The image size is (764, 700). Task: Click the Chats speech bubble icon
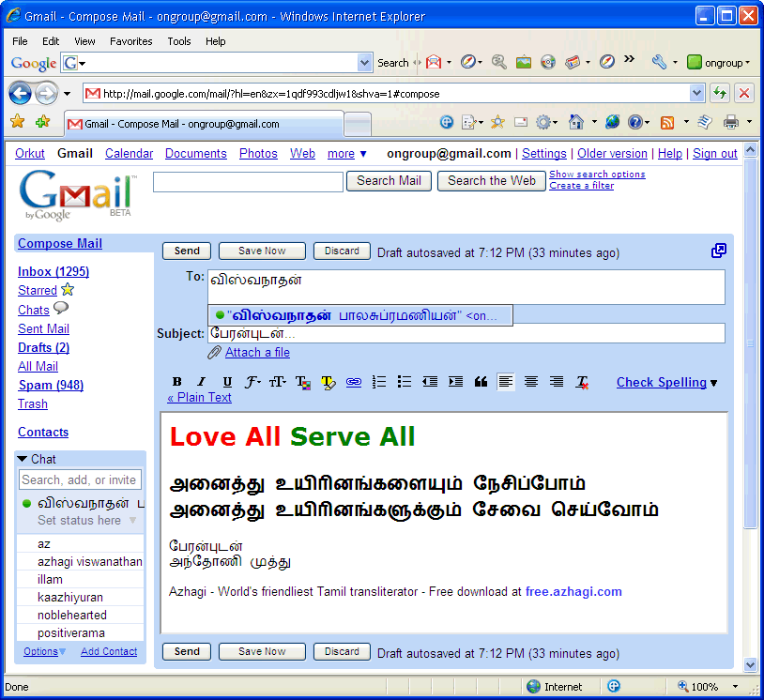click(x=60, y=308)
